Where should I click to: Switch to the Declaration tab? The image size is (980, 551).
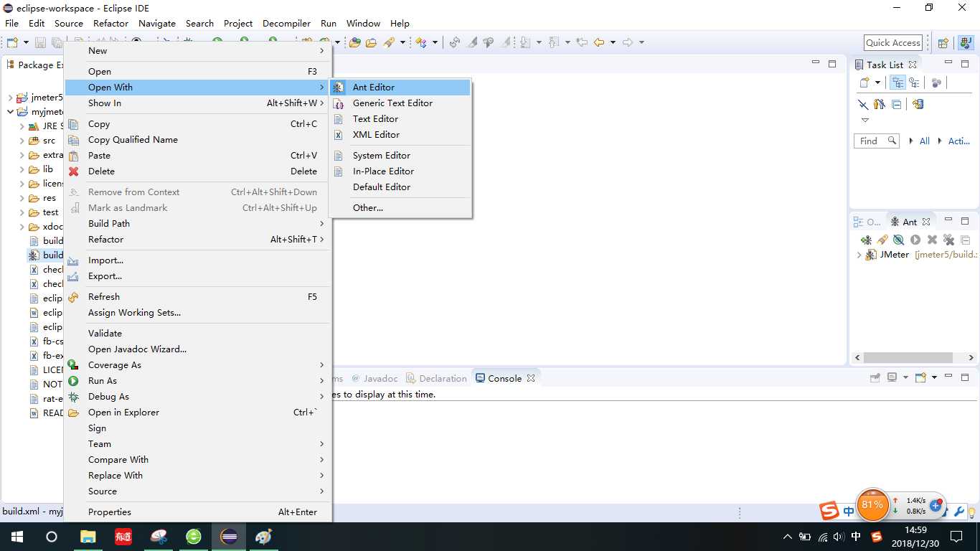tap(436, 378)
